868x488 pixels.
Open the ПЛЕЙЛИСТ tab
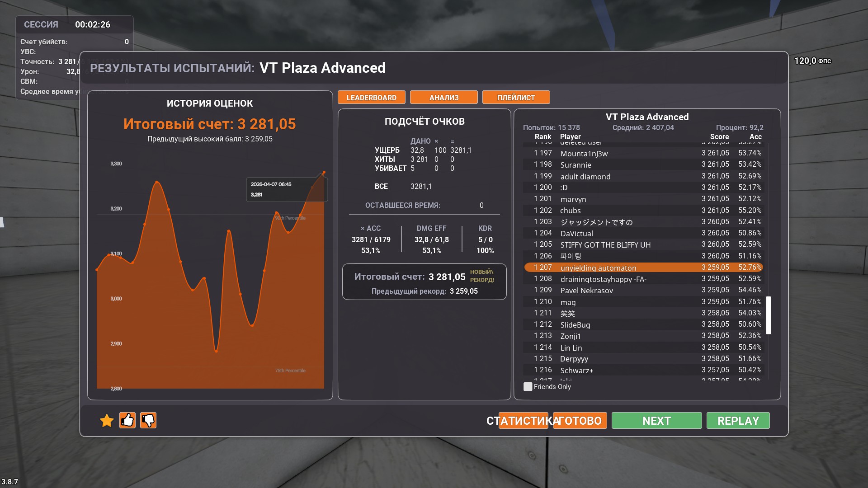tap(516, 98)
